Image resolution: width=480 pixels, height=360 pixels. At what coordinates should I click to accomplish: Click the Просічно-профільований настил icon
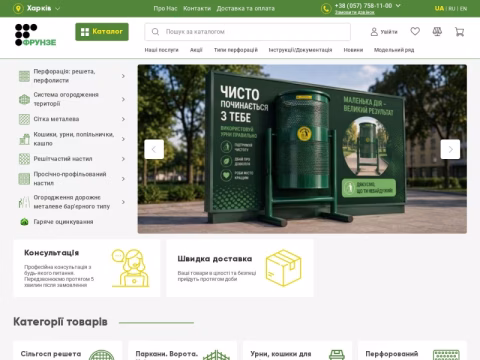(x=24, y=179)
